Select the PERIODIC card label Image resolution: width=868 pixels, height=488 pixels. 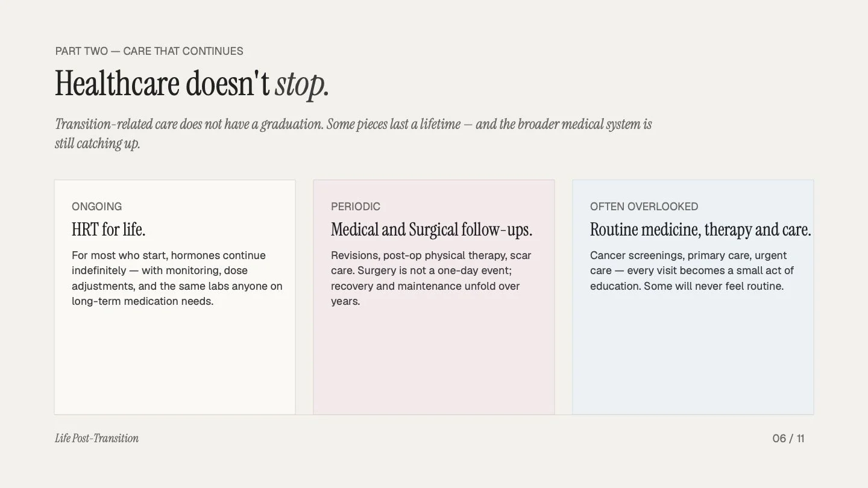pos(356,206)
